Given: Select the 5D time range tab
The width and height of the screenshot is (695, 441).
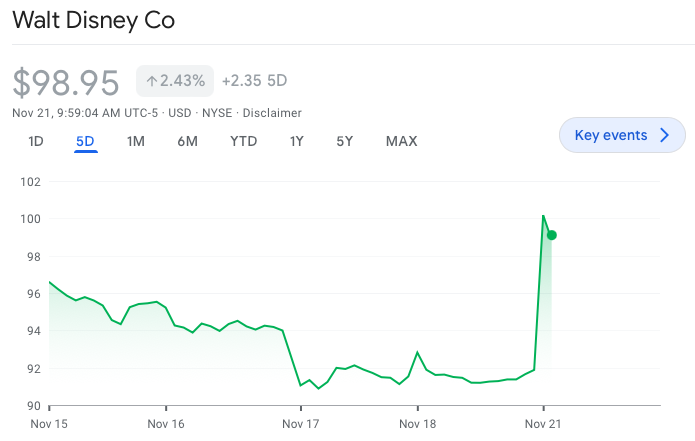Looking at the screenshot, I should pos(85,141).
